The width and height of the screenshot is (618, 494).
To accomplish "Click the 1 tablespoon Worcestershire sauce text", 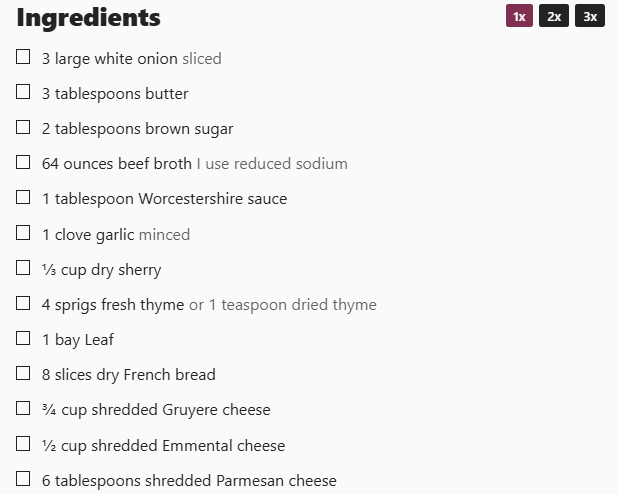I will coord(164,199).
